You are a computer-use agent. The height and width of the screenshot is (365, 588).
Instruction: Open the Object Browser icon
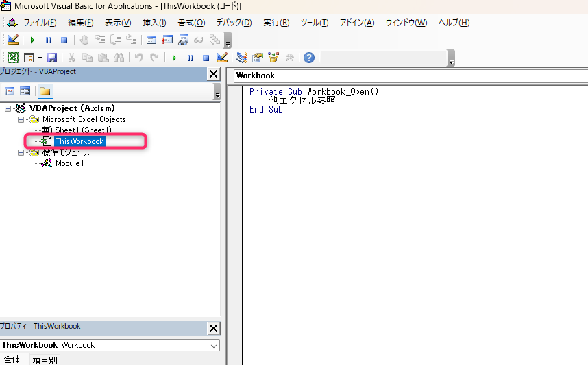[273, 58]
